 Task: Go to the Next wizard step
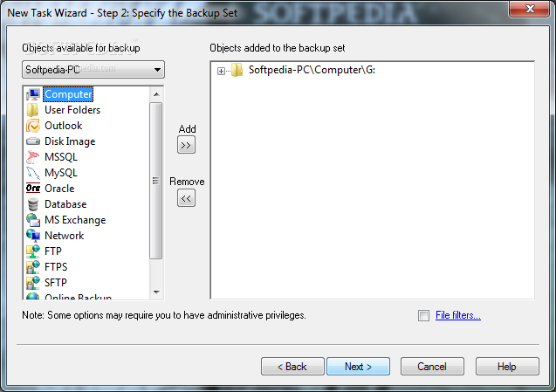tap(358, 366)
